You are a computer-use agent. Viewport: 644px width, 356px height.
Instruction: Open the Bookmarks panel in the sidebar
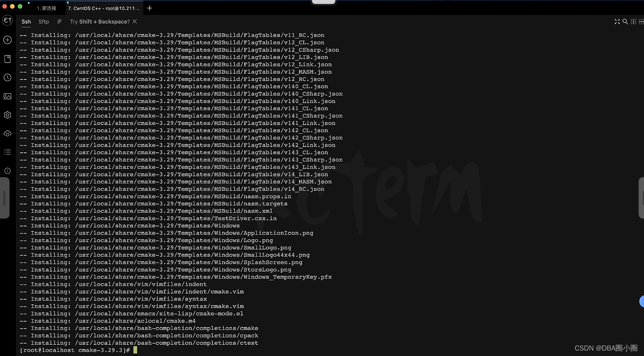pos(7,59)
